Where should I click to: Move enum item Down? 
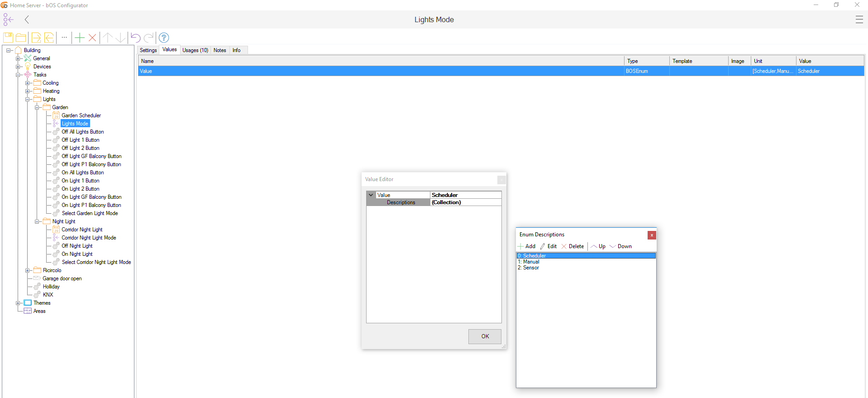tap(620, 246)
